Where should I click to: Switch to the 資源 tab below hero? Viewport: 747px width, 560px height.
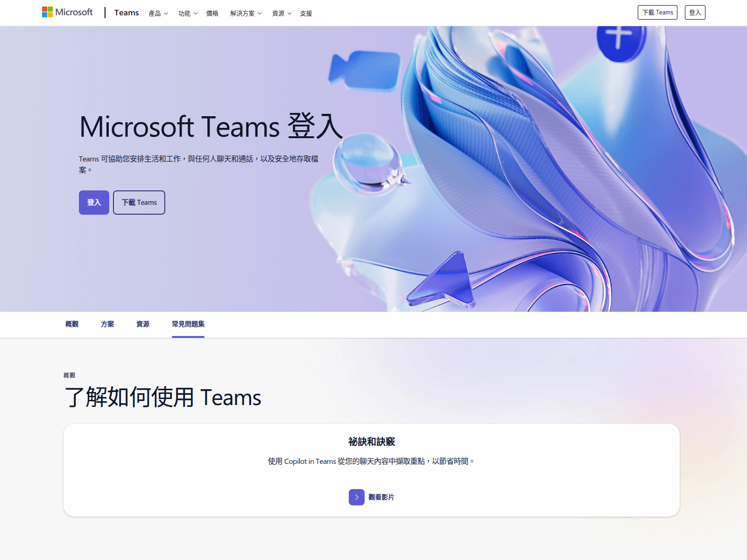pos(143,324)
